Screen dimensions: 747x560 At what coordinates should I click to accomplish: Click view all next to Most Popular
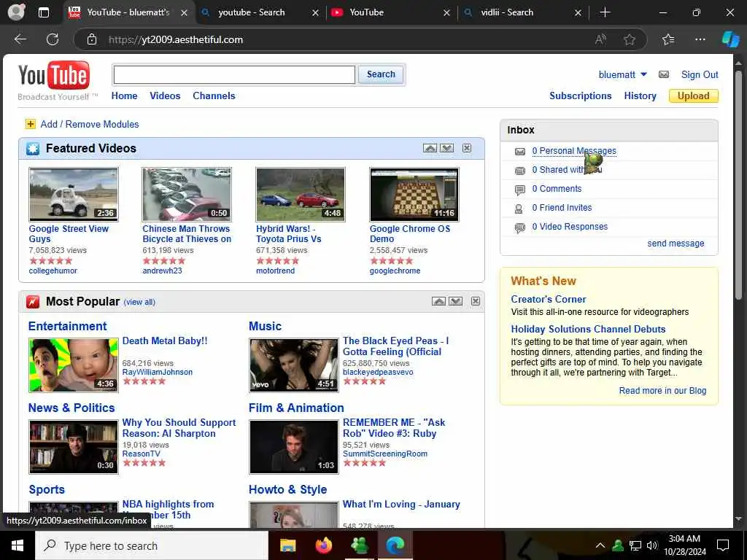(x=139, y=302)
